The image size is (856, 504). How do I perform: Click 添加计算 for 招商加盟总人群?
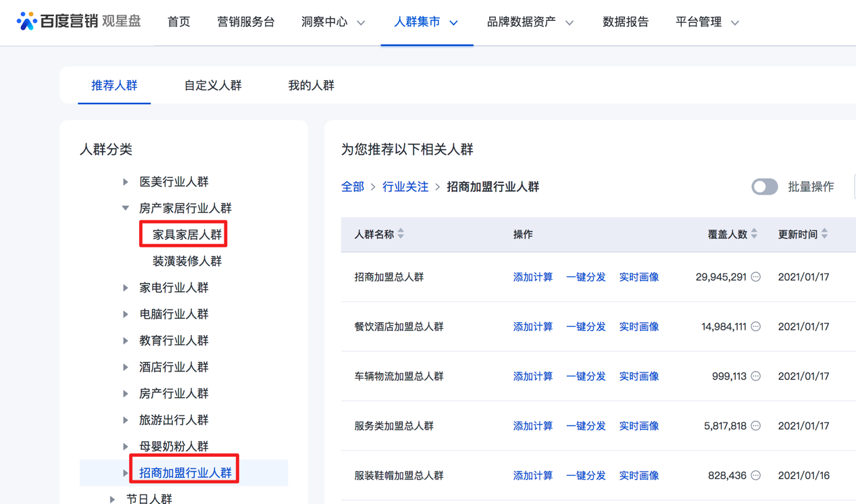tap(532, 277)
